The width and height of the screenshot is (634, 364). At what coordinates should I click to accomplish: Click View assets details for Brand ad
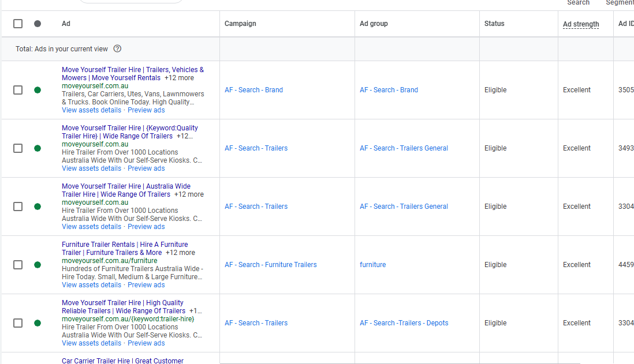[91, 110]
